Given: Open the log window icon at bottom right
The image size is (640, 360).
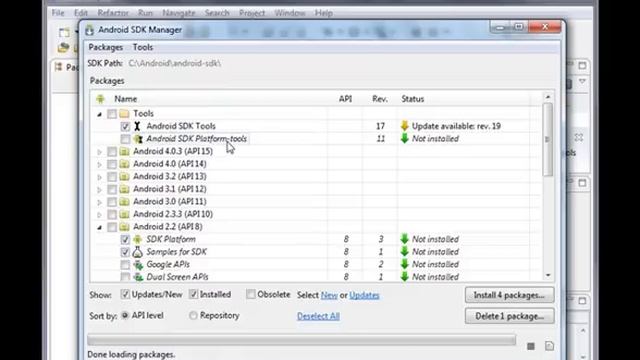Looking at the screenshot, I should click(x=549, y=346).
